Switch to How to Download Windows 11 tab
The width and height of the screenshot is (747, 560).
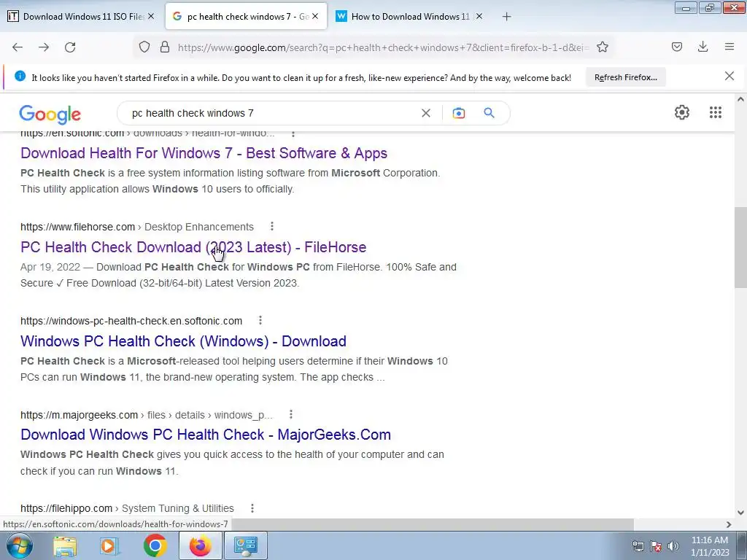(x=410, y=17)
